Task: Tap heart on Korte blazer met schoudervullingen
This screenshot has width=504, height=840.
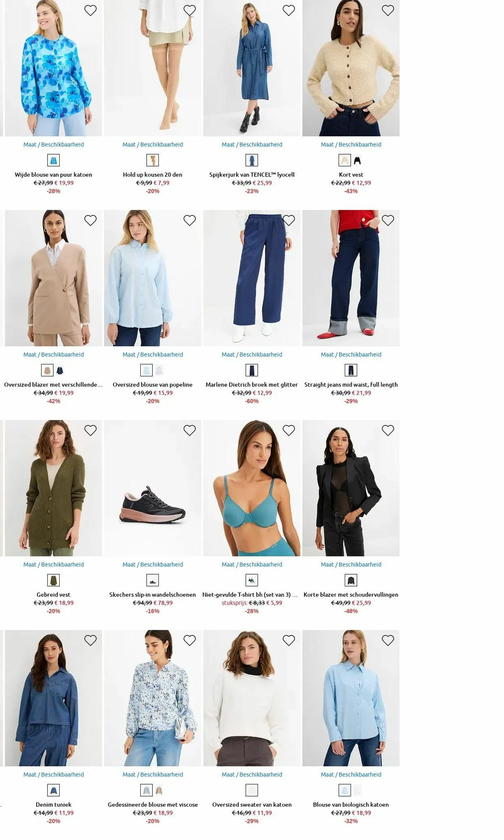Action: (388, 430)
